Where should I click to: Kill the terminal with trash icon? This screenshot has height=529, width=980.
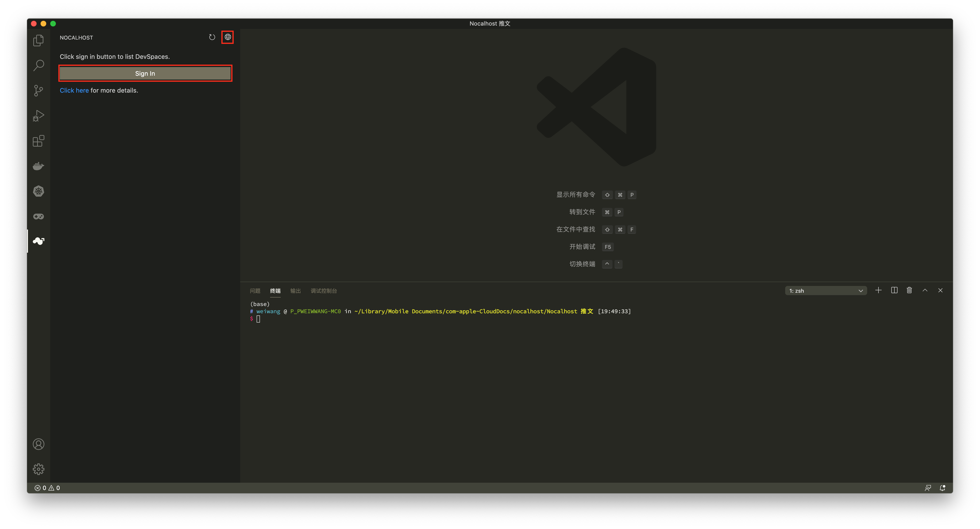909,291
